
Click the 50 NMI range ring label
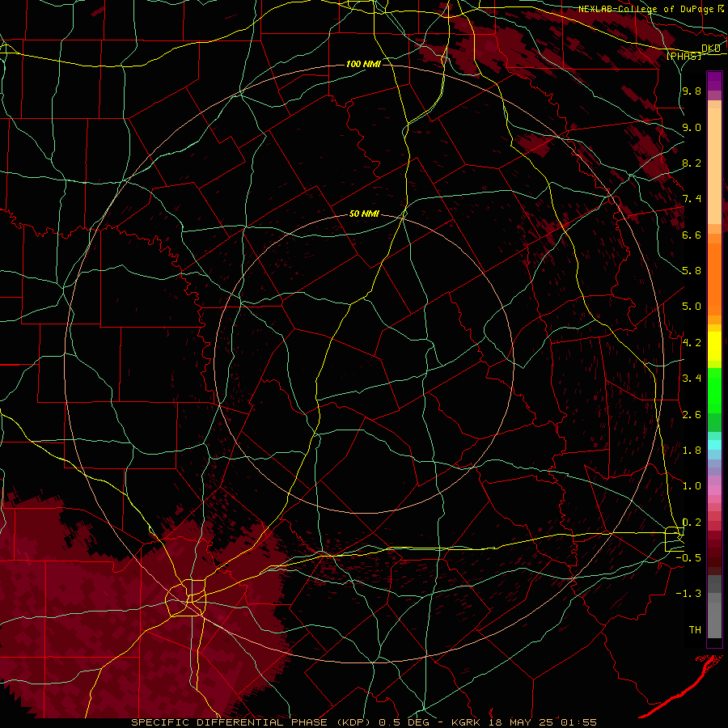point(364,214)
